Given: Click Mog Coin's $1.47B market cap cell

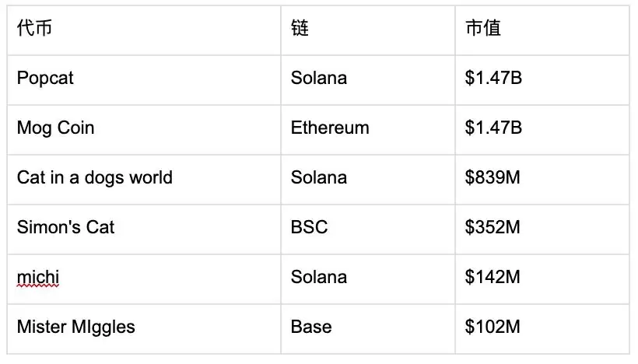Looking at the screenshot, I should [493, 128].
